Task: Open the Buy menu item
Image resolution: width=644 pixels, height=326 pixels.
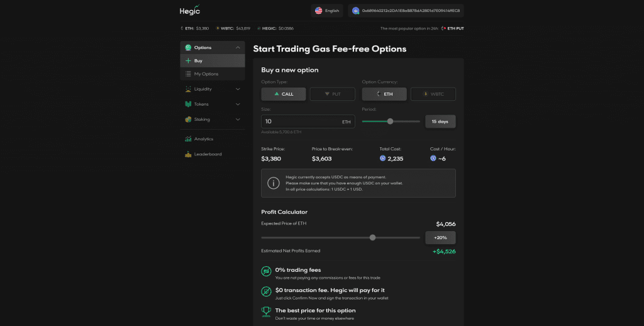Action: click(x=213, y=61)
